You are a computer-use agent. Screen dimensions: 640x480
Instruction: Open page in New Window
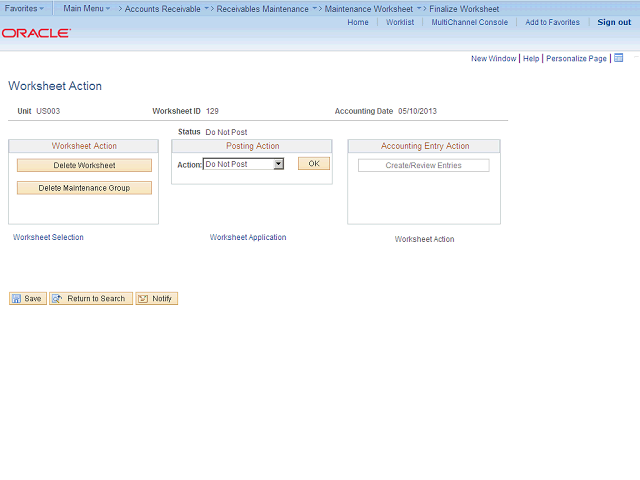point(493,58)
